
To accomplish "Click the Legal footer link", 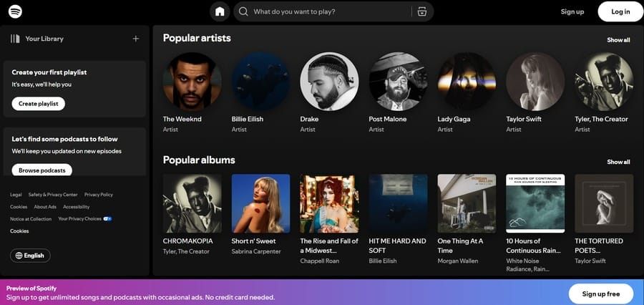I will point(16,195).
